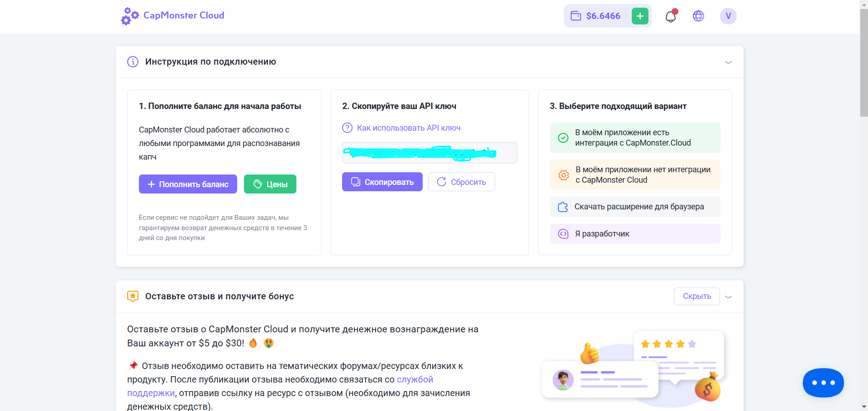
Task: Choose Скачать расширение для браузера option
Action: [635, 207]
